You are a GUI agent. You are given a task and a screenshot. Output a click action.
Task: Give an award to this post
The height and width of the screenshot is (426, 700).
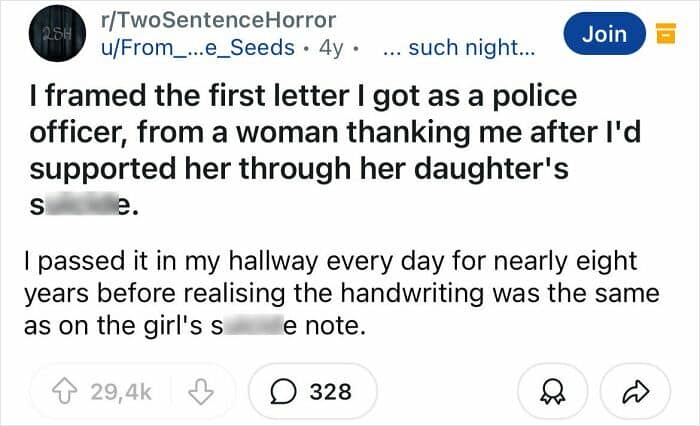coord(550,391)
